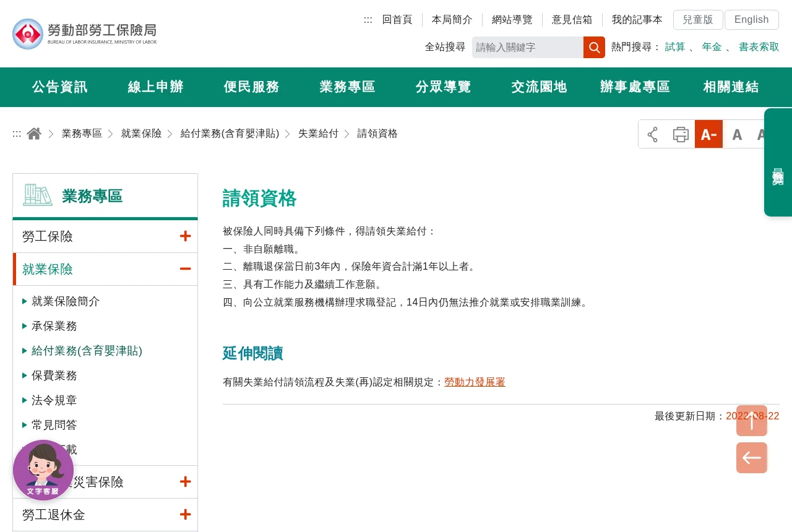Focus the 請輸入關鍵字 search field
The height and width of the screenshot is (532, 792).
pyautogui.click(x=528, y=47)
